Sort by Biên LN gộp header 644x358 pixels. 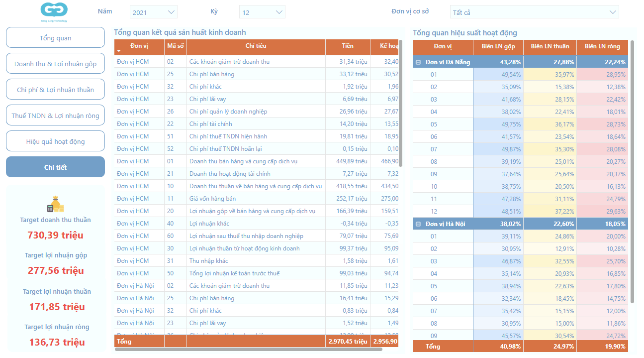(x=498, y=46)
